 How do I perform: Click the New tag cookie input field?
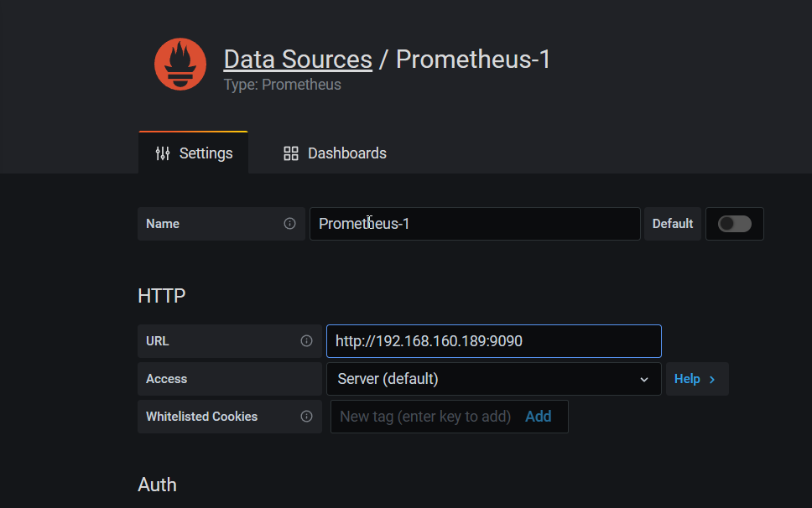point(425,417)
